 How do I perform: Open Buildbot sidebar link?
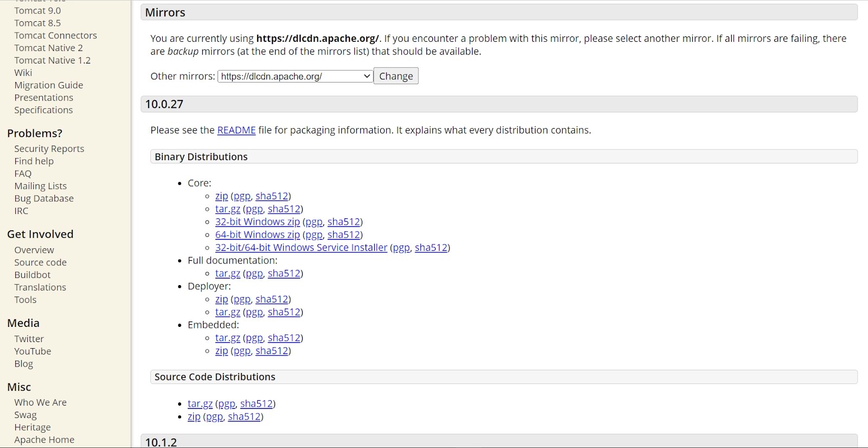click(x=32, y=275)
